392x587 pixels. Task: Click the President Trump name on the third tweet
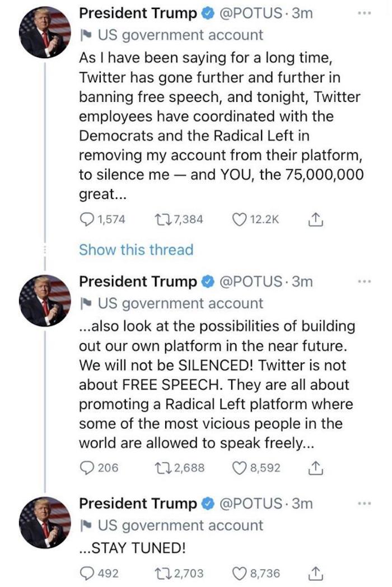[x=138, y=503]
